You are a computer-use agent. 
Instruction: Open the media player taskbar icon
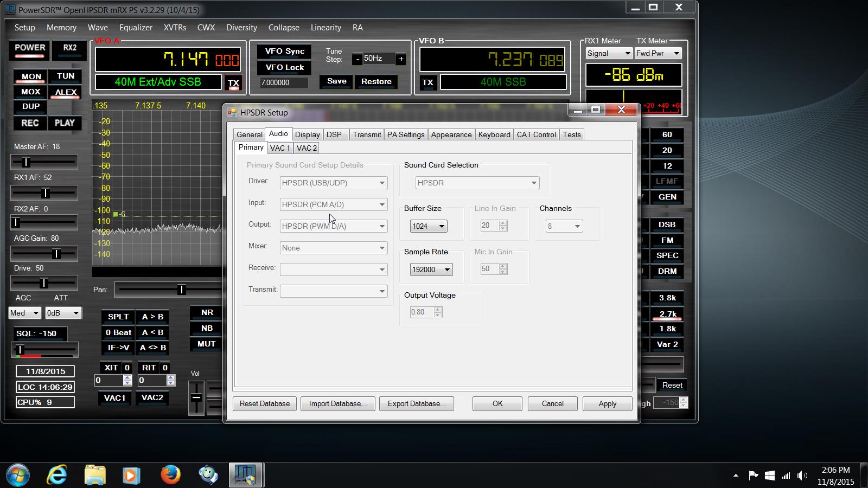point(131,475)
